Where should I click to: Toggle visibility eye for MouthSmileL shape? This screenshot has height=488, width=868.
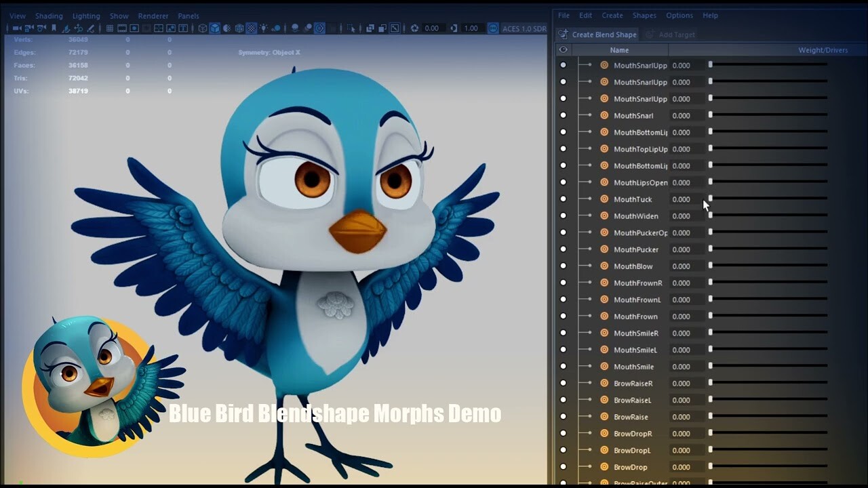coord(564,350)
